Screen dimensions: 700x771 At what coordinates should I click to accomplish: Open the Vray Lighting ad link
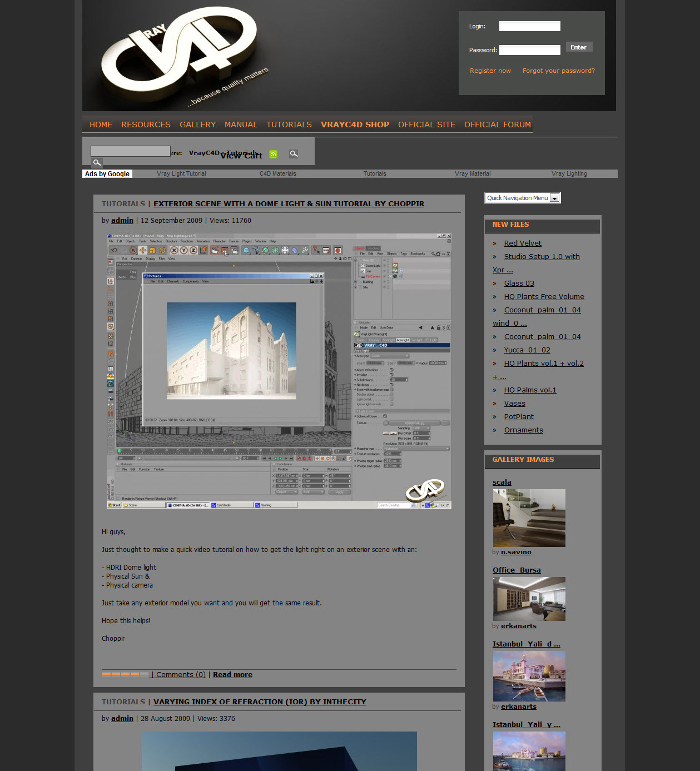coord(569,174)
